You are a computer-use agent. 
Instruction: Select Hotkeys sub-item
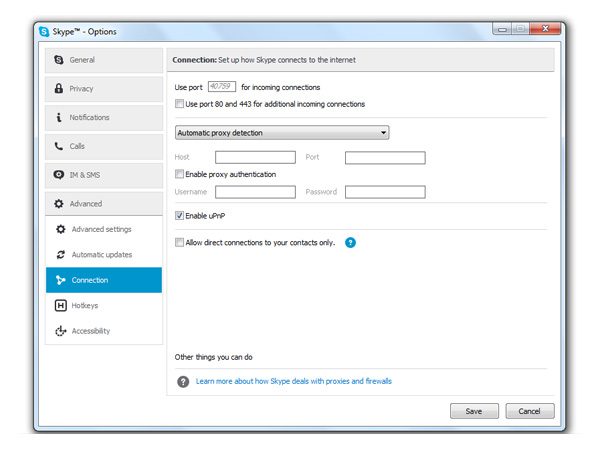tap(104, 305)
